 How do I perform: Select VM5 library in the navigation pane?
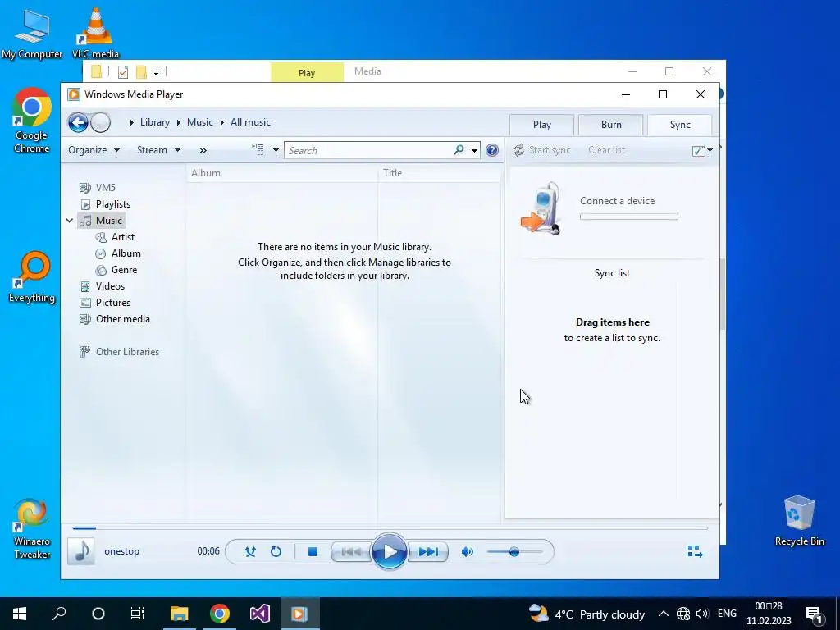pyautogui.click(x=98, y=188)
